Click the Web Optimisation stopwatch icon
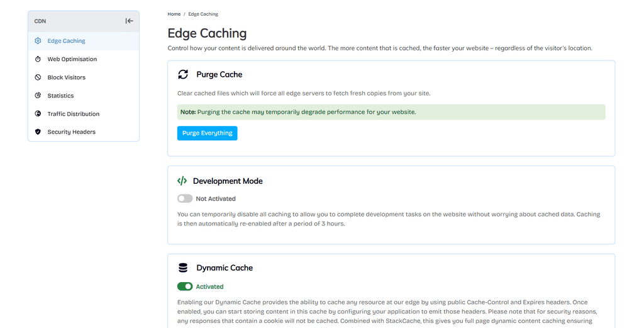The width and height of the screenshot is (644, 328). 38,59
